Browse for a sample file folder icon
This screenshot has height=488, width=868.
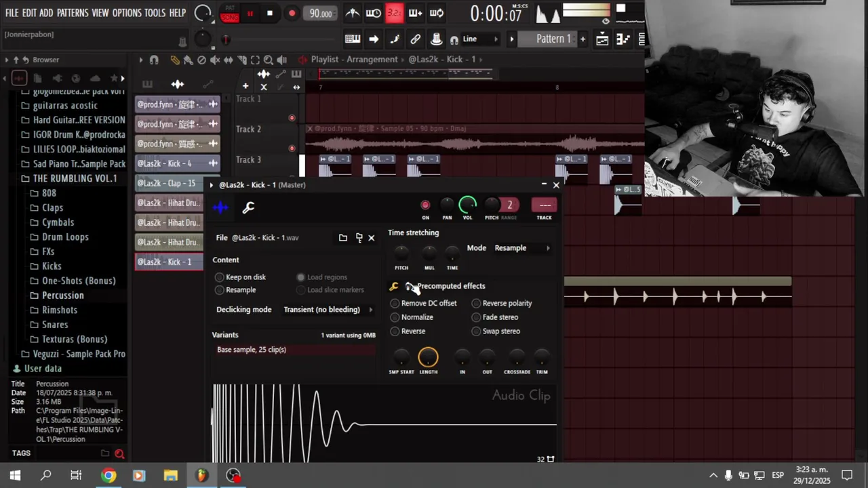point(343,238)
